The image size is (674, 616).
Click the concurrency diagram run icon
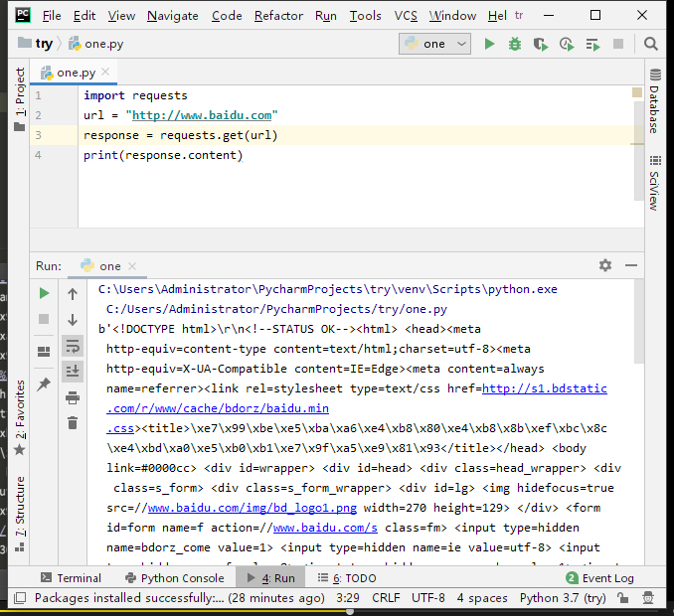(592, 45)
